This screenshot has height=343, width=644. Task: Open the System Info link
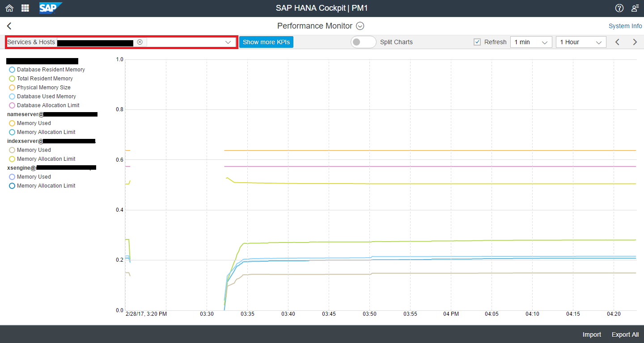click(625, 26)
